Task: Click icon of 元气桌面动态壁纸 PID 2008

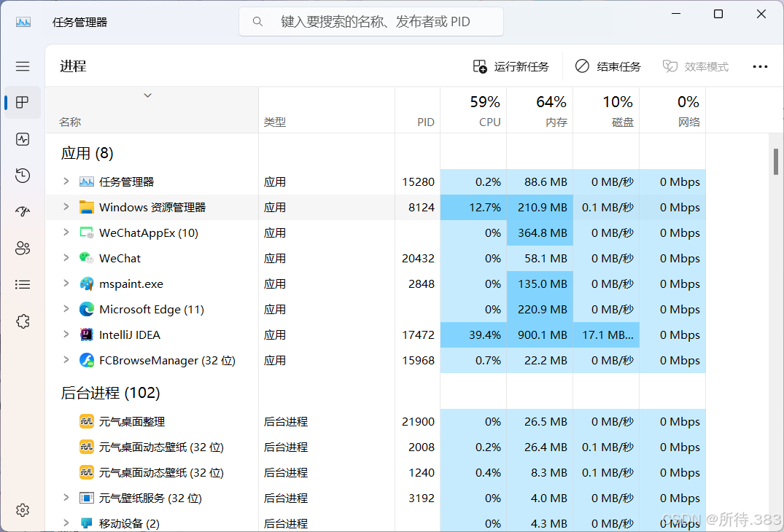Action: [87, 447]
